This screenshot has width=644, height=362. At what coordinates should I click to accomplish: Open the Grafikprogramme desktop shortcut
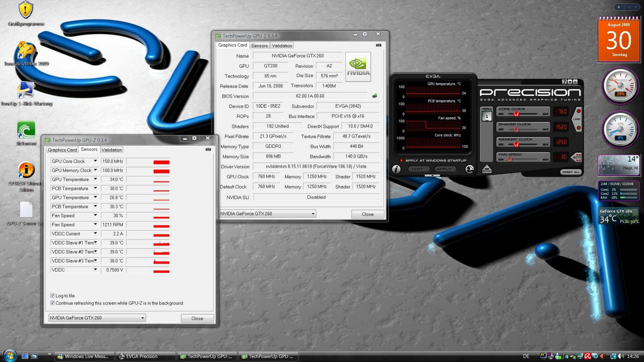click(26, 13)
